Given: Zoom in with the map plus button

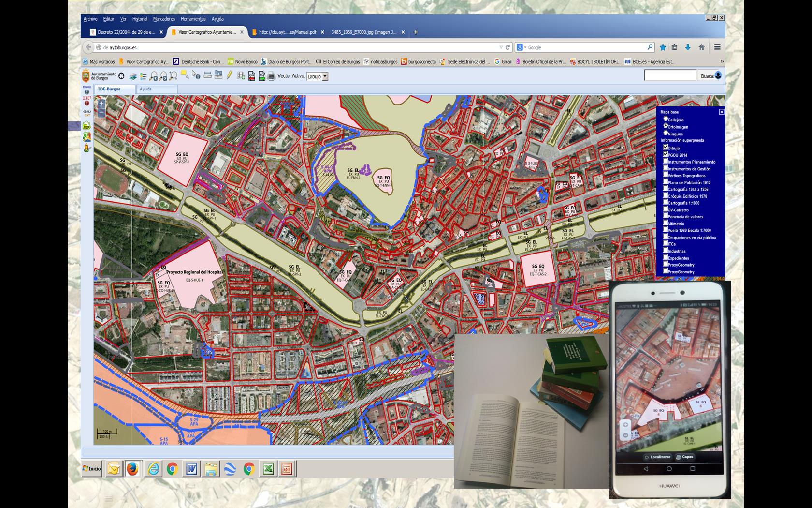Looking at the screenshot, I should pos(101,104).
